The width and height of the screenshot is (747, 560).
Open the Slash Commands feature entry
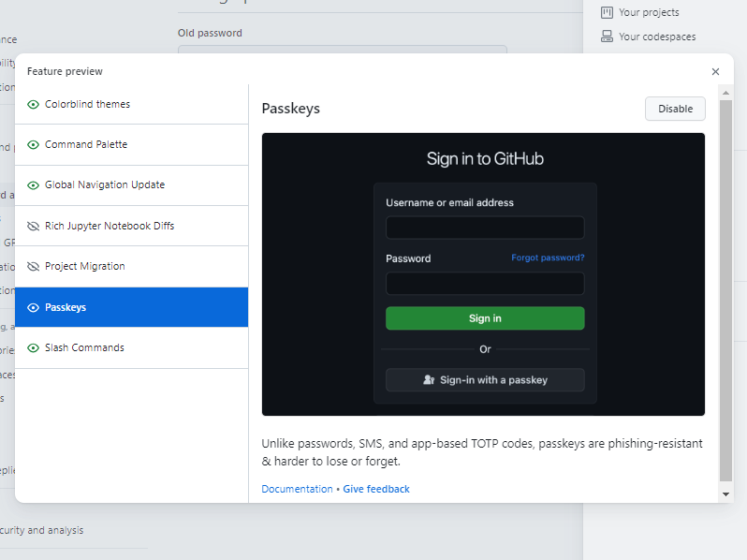click(x=131, y=347)
